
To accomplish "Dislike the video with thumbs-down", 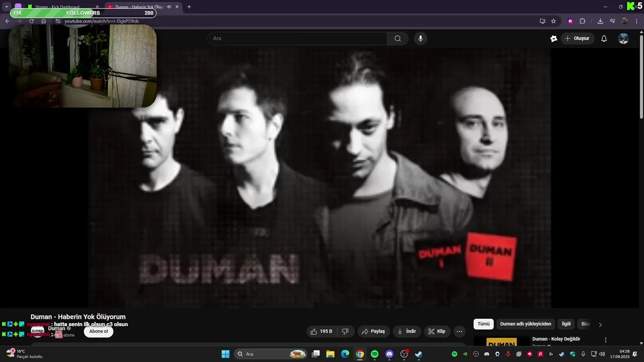I will 345,331.
